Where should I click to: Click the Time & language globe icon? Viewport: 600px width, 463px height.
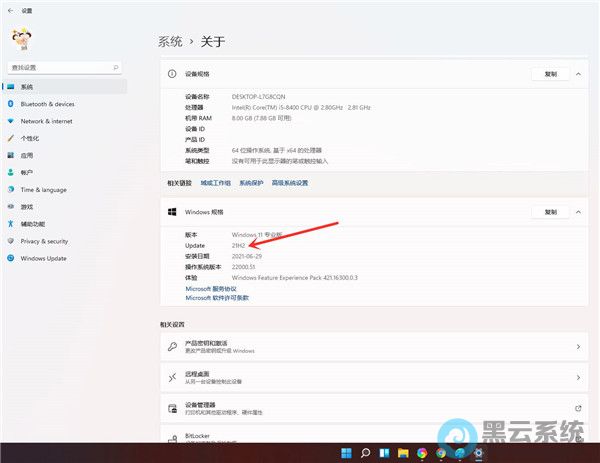click(11, 189)
